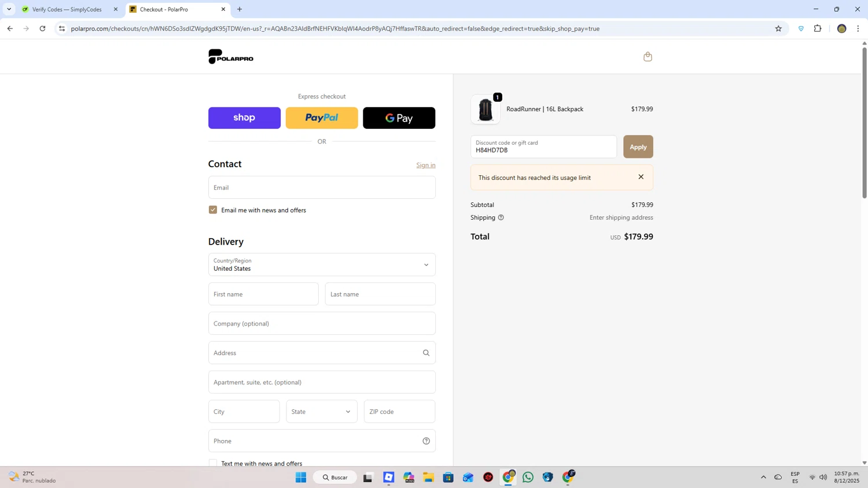This screenshot has height=488, width=868.
Task: Pay with the Google Pay button
Action: pos(399,118)
